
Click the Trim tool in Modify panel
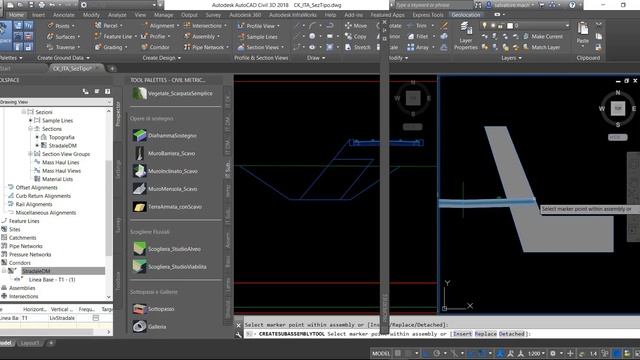tap(417, 25)
